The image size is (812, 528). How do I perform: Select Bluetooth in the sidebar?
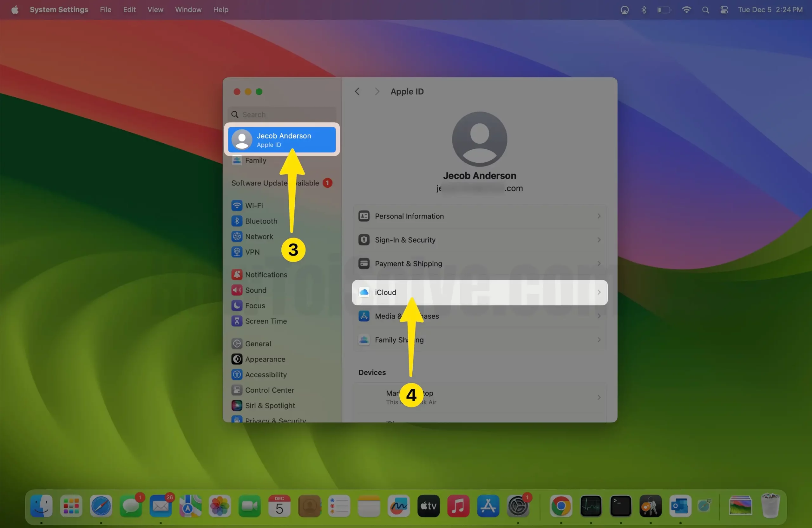[261, 221]
